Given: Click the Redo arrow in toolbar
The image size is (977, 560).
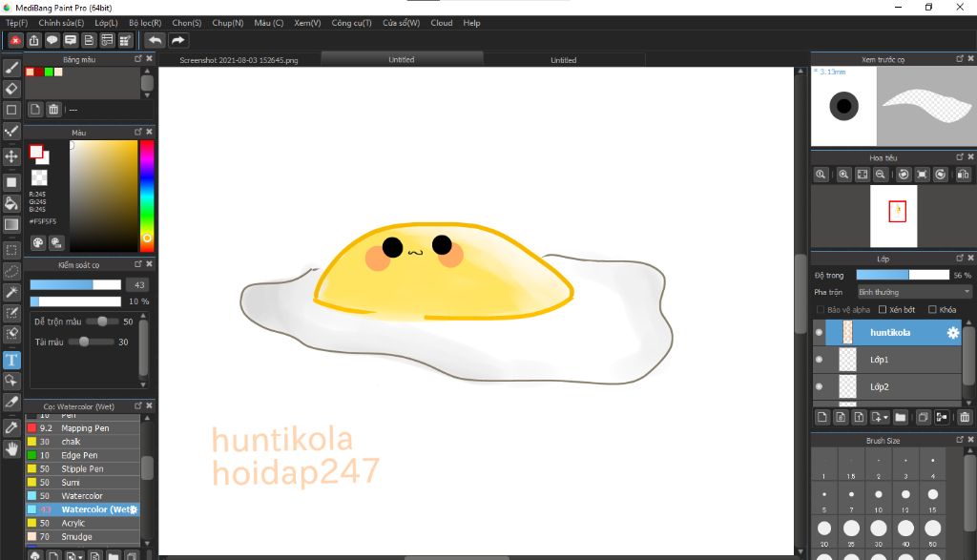Looking at the screenshot, I should click(177, 40).
